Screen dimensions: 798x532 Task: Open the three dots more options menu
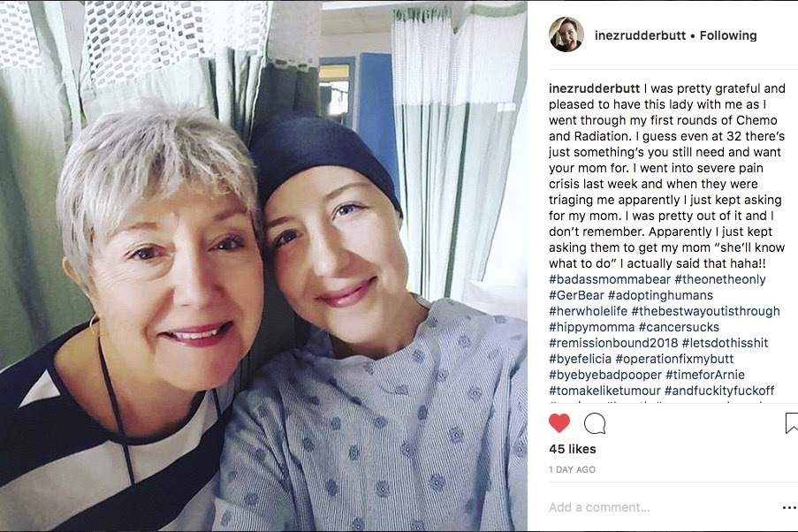(789, 507)
